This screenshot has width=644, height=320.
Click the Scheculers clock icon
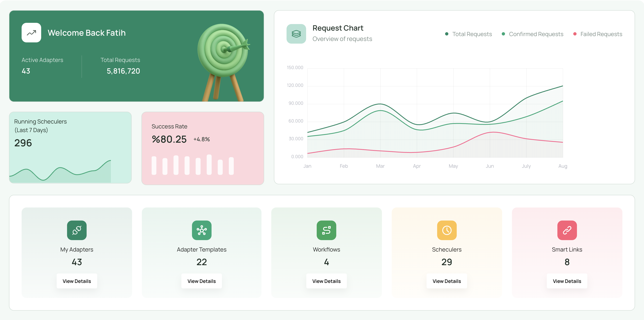point(447,230)
